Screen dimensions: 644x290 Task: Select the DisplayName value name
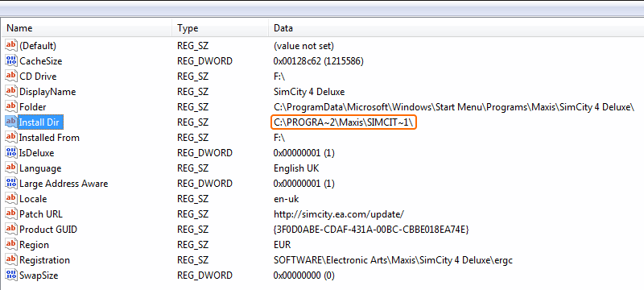pyautogui.click(x=47, y=92)
